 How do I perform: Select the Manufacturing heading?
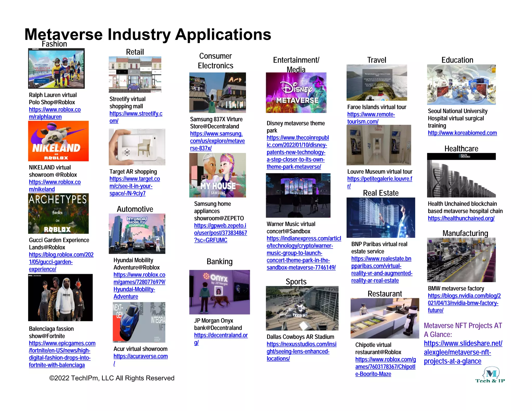pyautogui.click(x=465, y=233)
